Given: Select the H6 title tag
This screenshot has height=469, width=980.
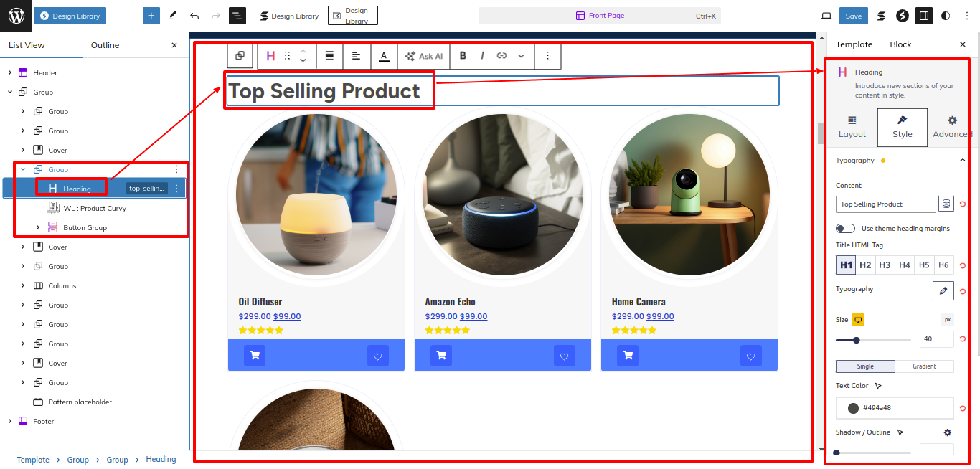Looking at the screenshot, I should 943,265.
